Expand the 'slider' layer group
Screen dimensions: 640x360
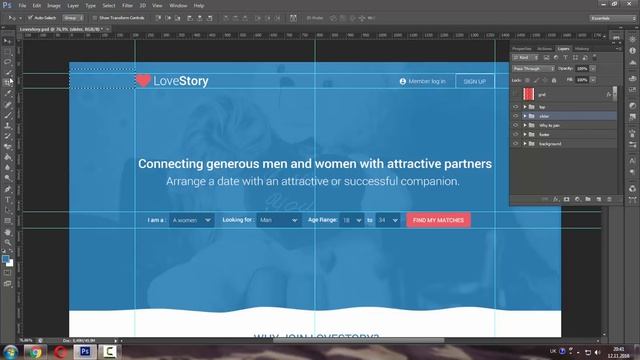click(x=525, y=116)
